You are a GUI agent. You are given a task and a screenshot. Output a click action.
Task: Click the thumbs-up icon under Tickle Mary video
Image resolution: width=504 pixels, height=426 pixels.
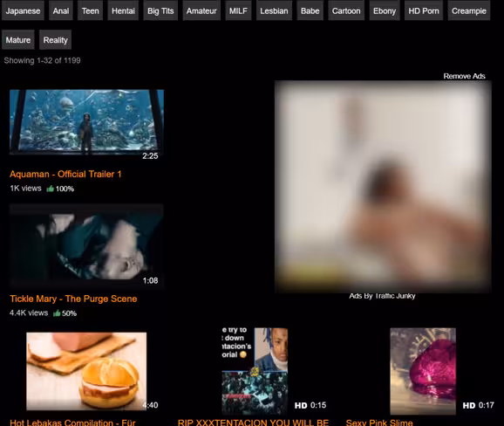coord(57,313)
